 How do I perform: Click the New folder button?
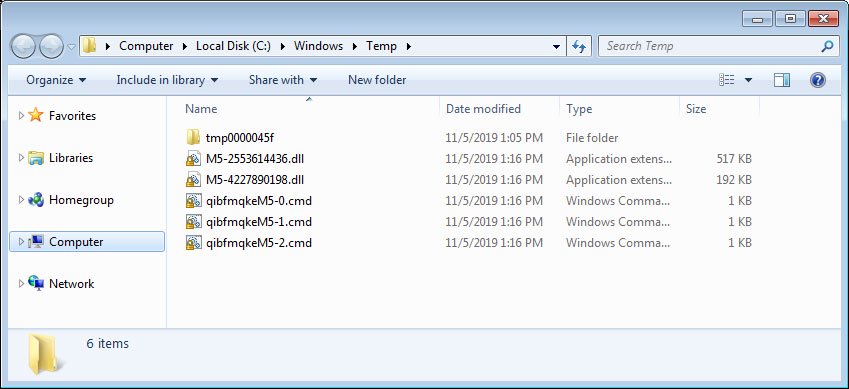[x=377, y=80]
